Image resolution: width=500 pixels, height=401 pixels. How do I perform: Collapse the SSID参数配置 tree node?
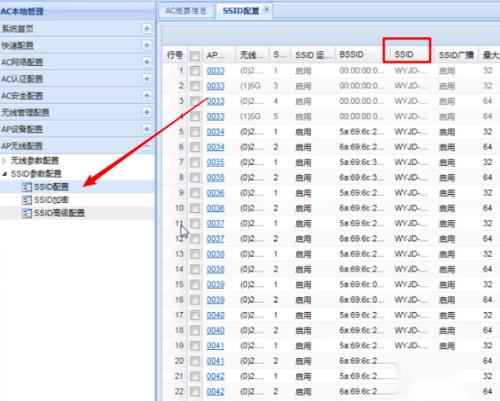click(4, 174)
